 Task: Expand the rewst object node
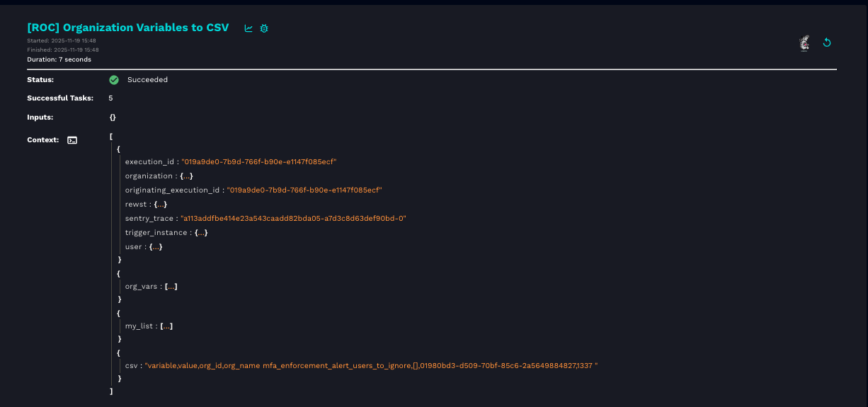tap(160, 205)
